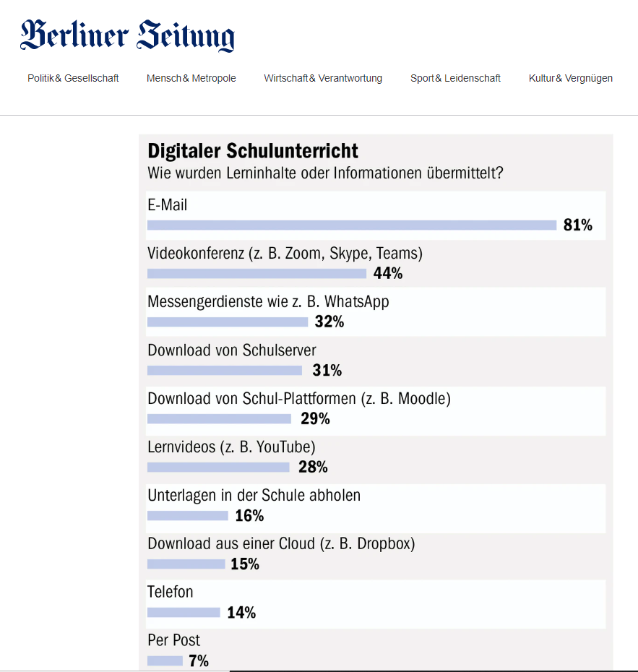Select the Download von Schulserver bar
The width and height of the screenshot is (638, 672).
click(225, 371)
